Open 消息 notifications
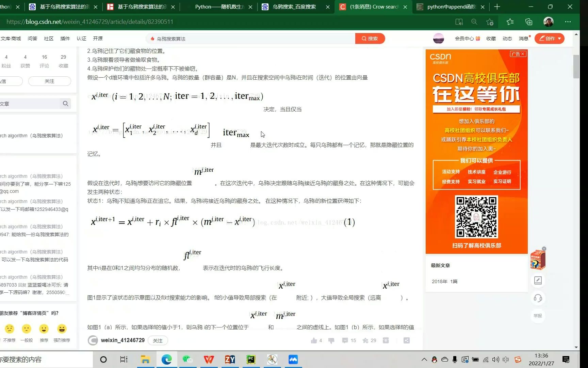Image resolution: width=588 pixels, height=368 pixels. (524, 39)
